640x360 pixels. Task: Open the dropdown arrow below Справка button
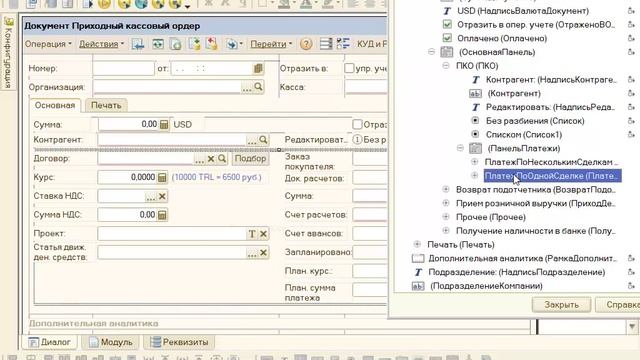pyautogui.click(x=632, y=327)
